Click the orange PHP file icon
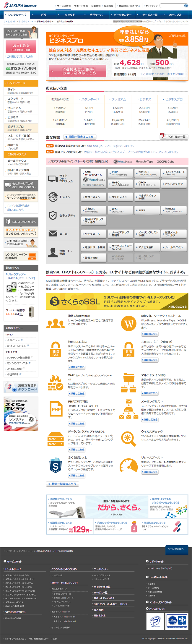The width and height of the screenshot is (192, 644). point(56,409)
